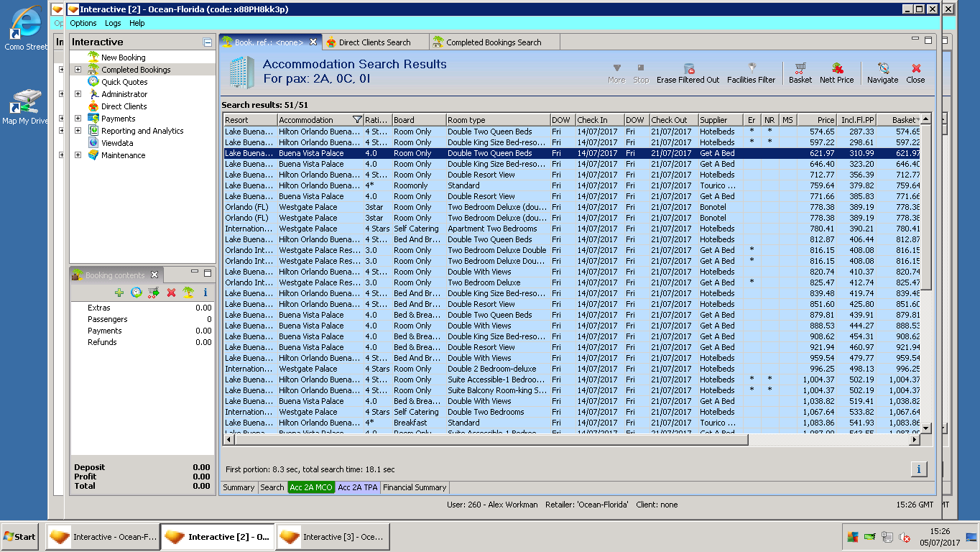The width and height of the screenshot is (980, 552).
Task: Click green plus icon in Booking contents
Action: 119,293
